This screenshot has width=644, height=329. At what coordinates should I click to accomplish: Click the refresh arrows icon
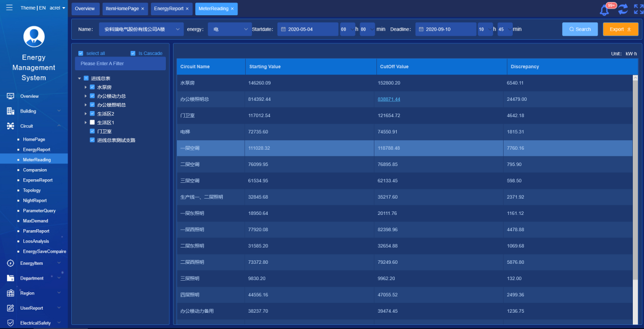pos(623,9)
